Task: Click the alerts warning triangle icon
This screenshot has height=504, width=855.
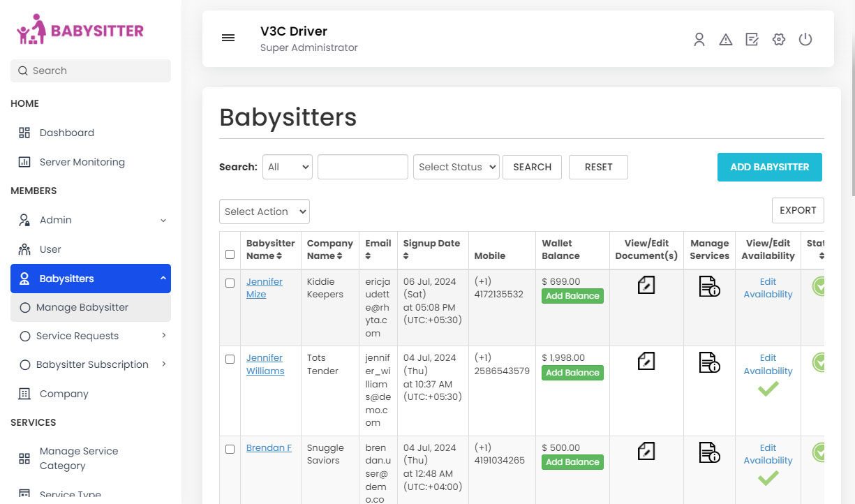Action: pos(726,40)
